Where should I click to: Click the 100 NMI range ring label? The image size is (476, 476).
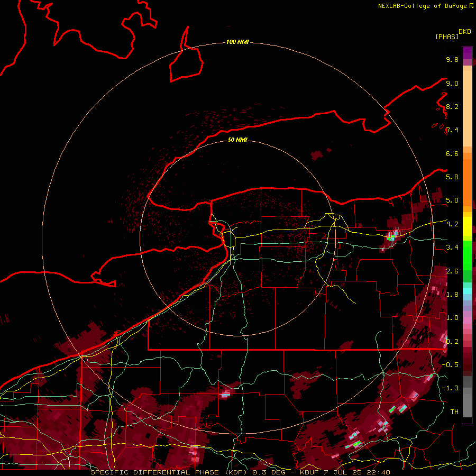237,42
